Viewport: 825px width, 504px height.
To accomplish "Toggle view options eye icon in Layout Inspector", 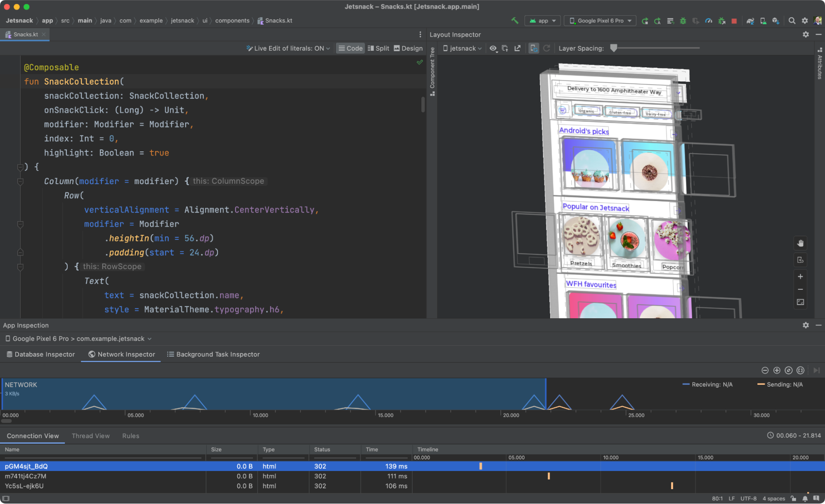I will 493,48.
